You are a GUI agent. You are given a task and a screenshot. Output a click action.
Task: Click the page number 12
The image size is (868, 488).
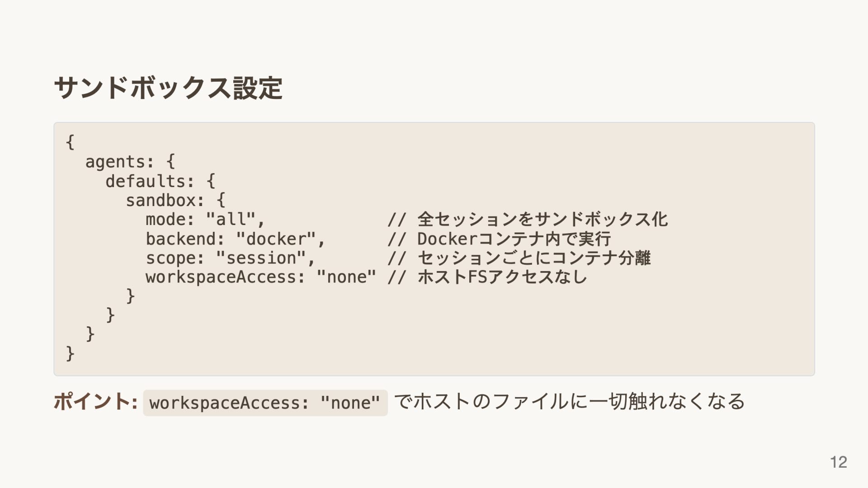tap(838, 462)
